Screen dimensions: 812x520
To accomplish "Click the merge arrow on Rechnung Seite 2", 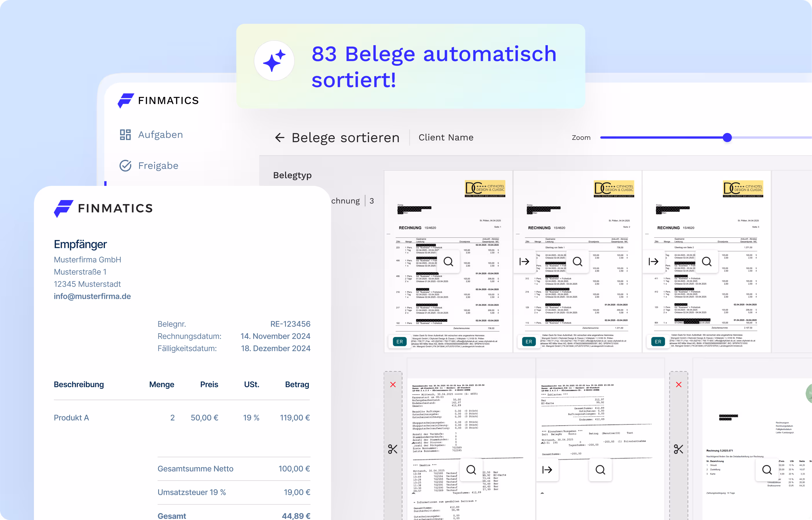I will coord(524,261).
